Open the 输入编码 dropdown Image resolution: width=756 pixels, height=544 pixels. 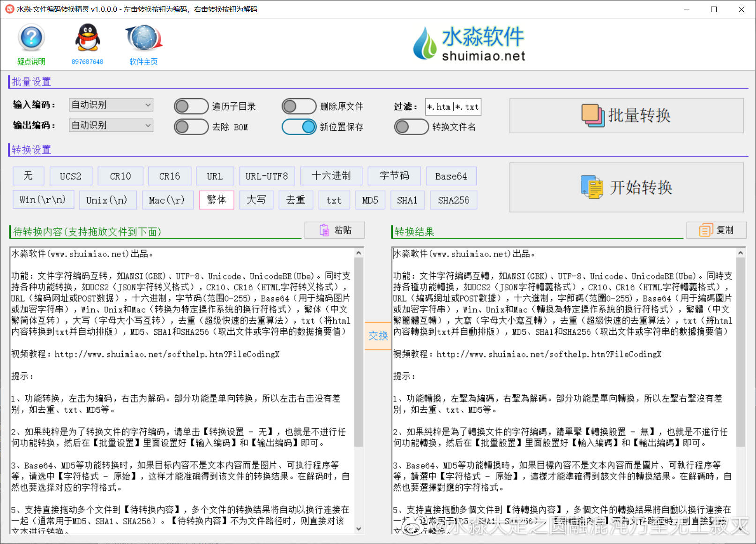pyautogui.click(x=111, y=105)
